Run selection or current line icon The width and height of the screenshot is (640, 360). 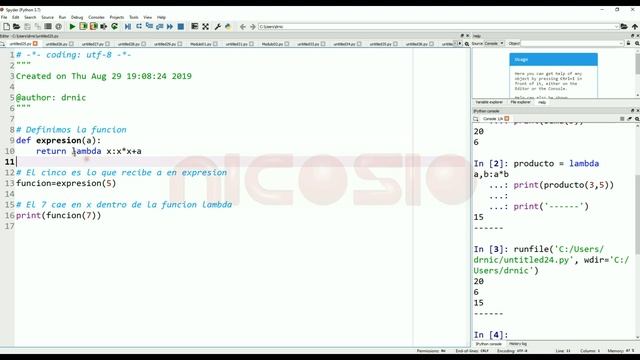tap(104, 27)
